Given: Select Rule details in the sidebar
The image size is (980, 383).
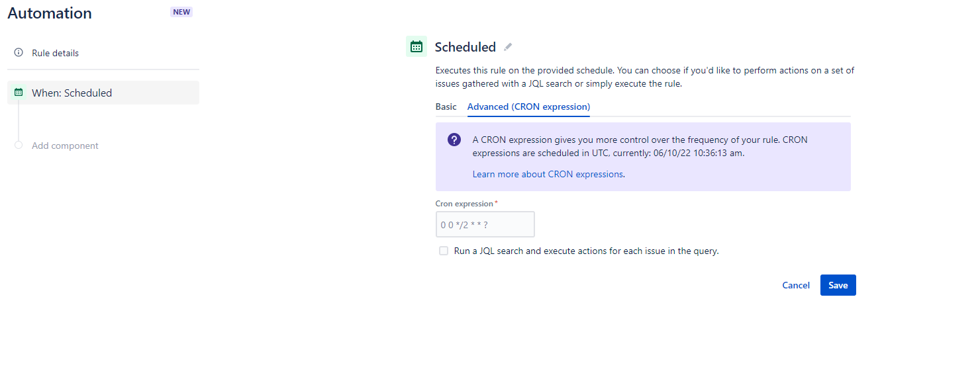Looking at the screenshot, I should point(54,52).
